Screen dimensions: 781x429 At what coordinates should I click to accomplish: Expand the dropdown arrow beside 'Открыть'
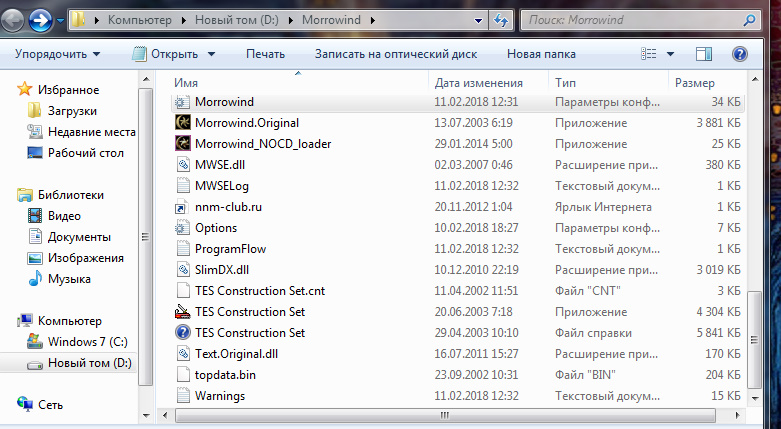pyautogui.click(x=211, y=54)
